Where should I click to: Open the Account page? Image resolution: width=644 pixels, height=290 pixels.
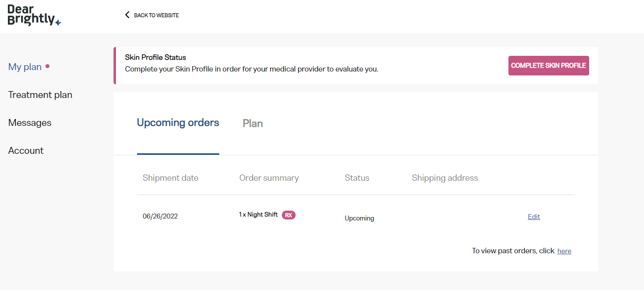[26, 150]
